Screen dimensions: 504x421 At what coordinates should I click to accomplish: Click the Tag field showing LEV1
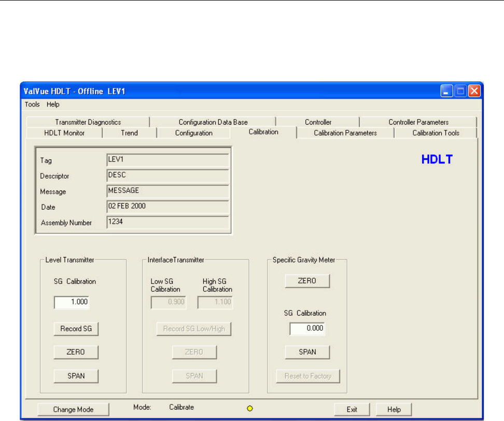point(167,160)
